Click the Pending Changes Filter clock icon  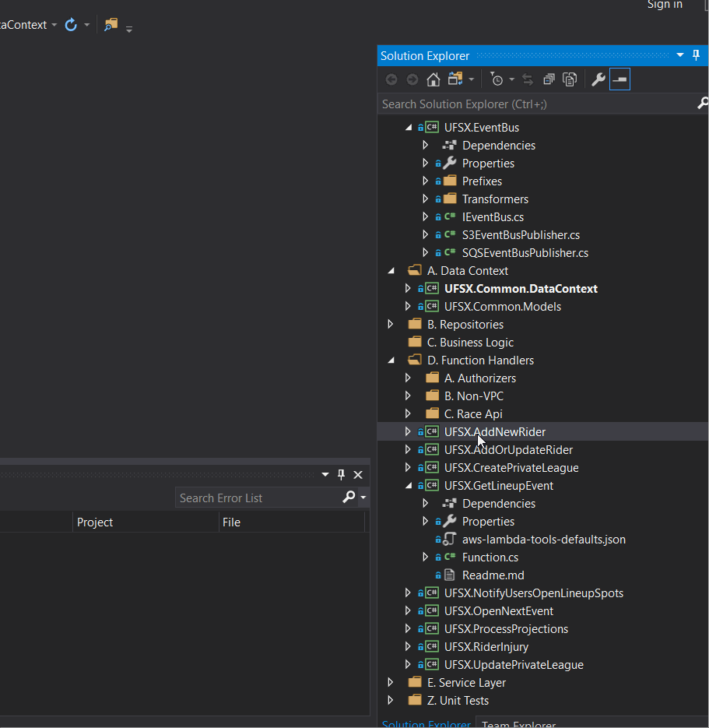click(x=497, y=79)
